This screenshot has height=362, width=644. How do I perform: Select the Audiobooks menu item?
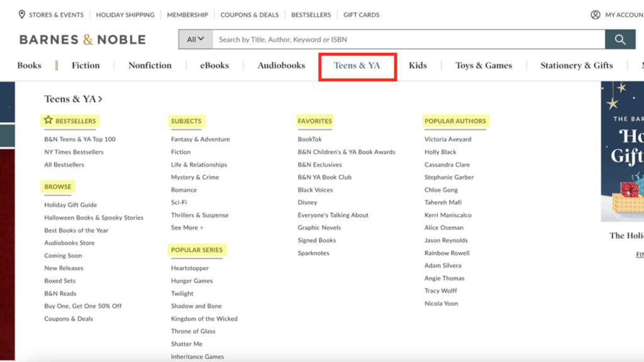[279, 65]
